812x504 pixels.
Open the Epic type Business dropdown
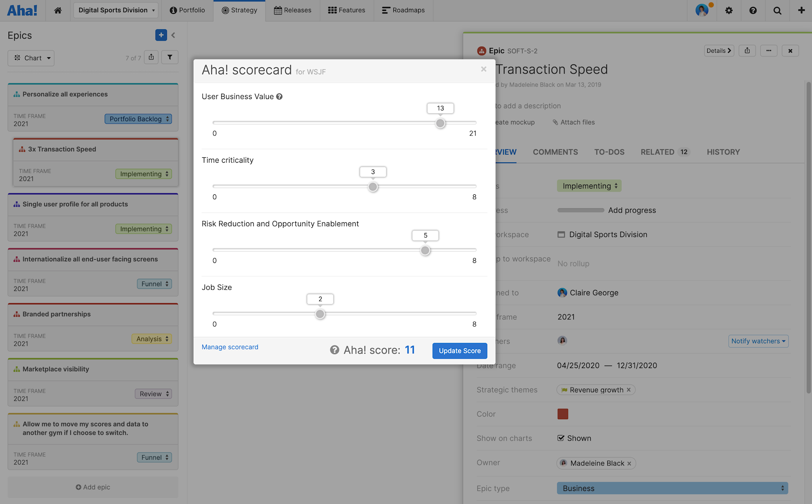coord(672,488)
